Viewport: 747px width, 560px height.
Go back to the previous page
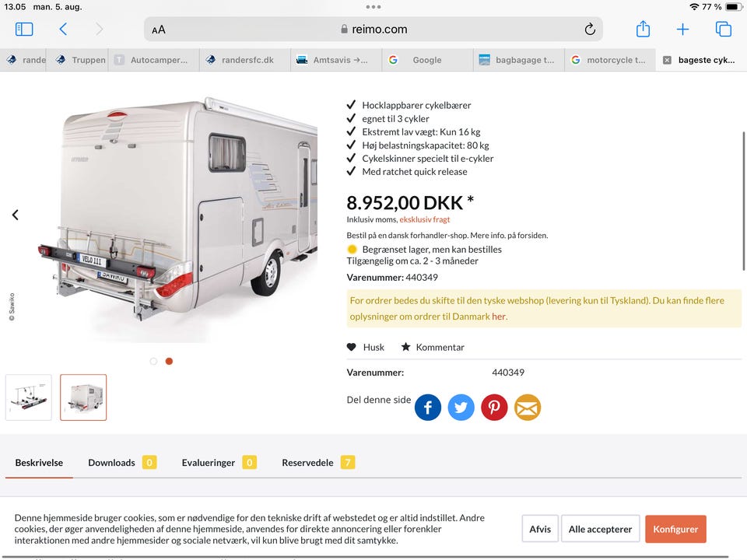(63, 29)
